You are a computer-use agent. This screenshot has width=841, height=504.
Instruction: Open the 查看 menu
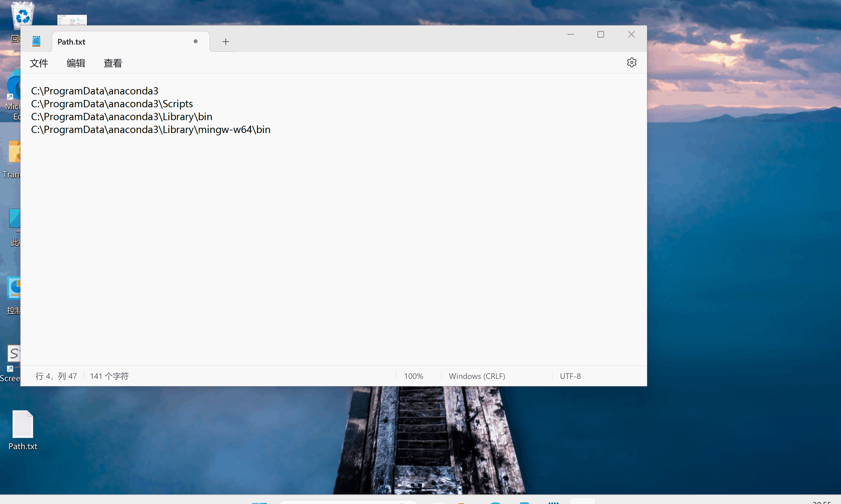tap(112, 63)
